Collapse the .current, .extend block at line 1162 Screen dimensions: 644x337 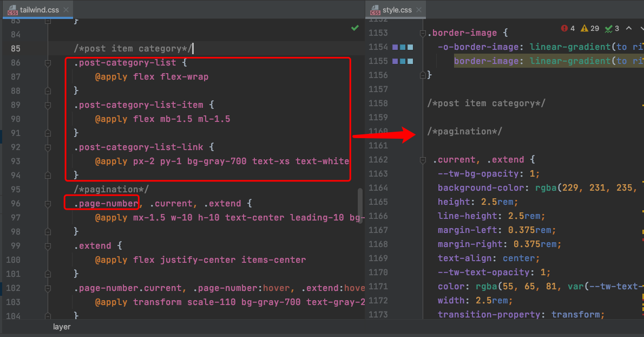423,160
